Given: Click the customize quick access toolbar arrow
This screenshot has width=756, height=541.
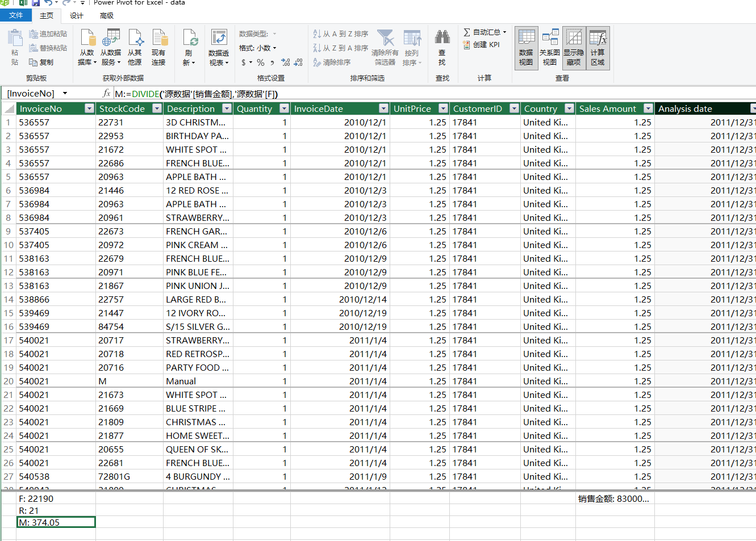Looking at the screenshot, I should (82, 3).
